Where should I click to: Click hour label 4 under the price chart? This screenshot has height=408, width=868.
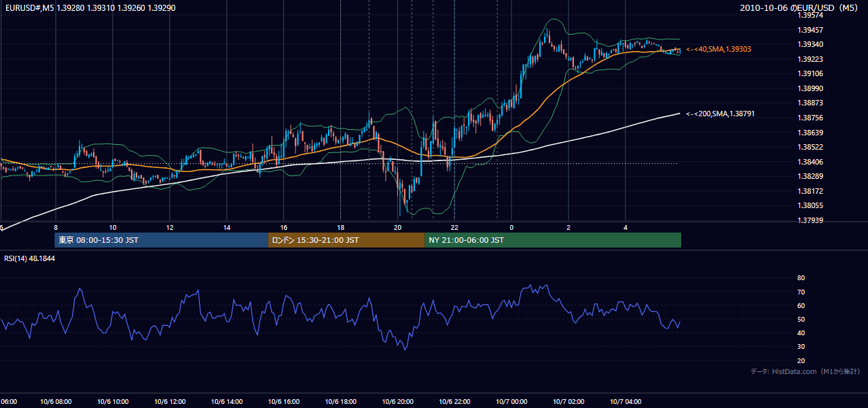tap(626, 228)
